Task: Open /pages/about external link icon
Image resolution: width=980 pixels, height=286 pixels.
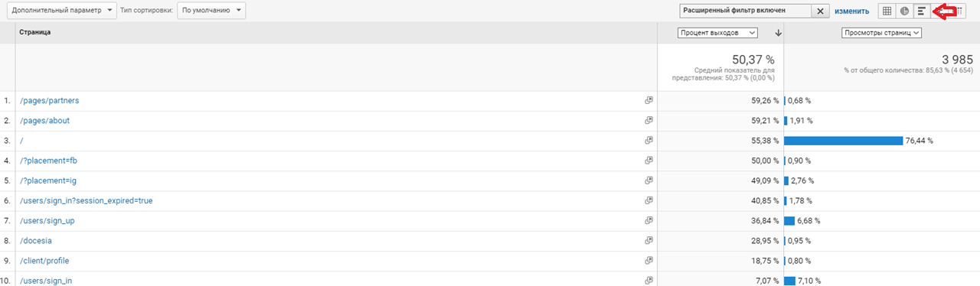Action: point(648,120)
